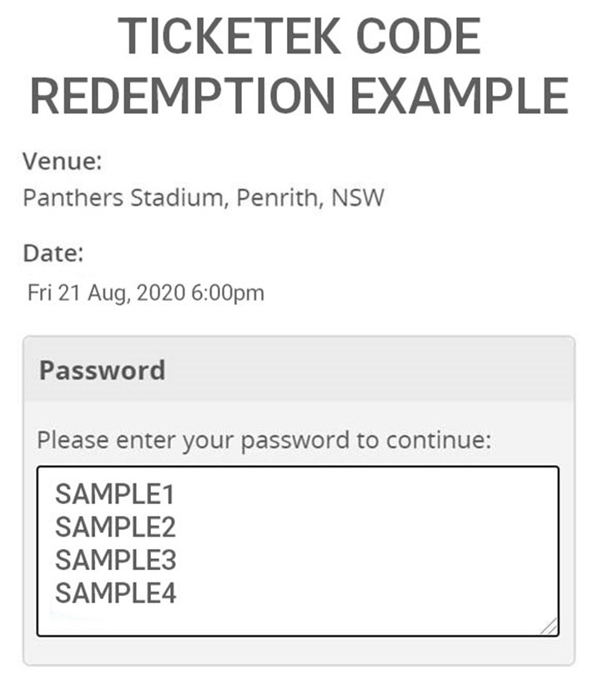Click the word REDEMPTION in the heading

(183, 96)
